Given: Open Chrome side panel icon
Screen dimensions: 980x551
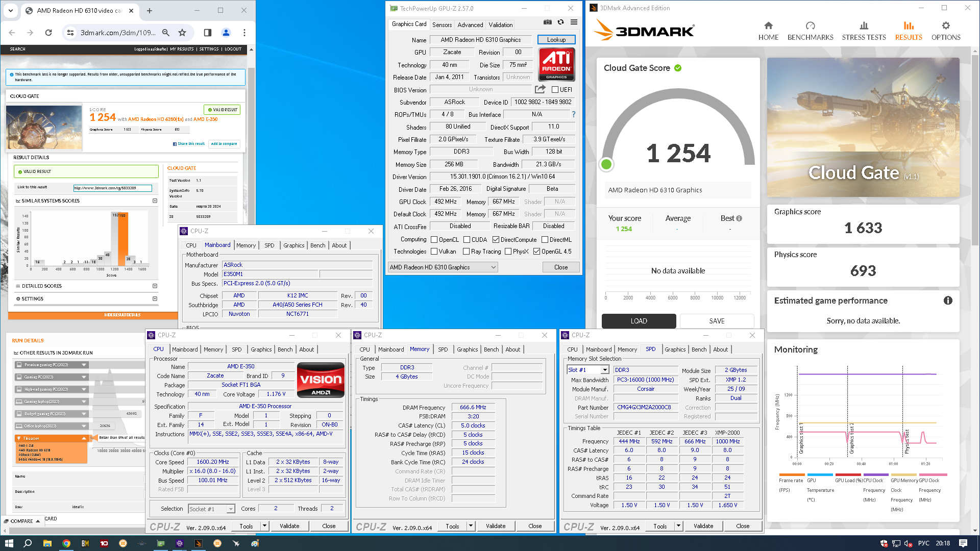Looking at the screenshot, I should [207, 33].
